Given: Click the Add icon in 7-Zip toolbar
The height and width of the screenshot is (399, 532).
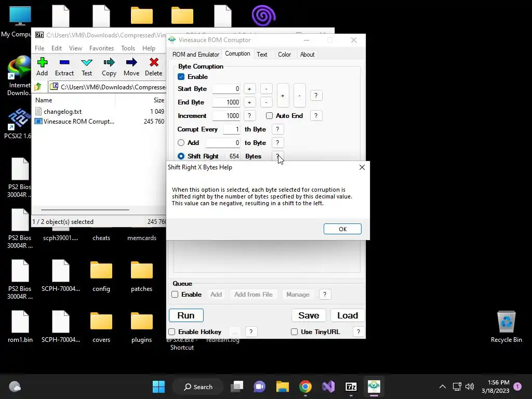Looking at the screenshot, I should tap(42, 66).
